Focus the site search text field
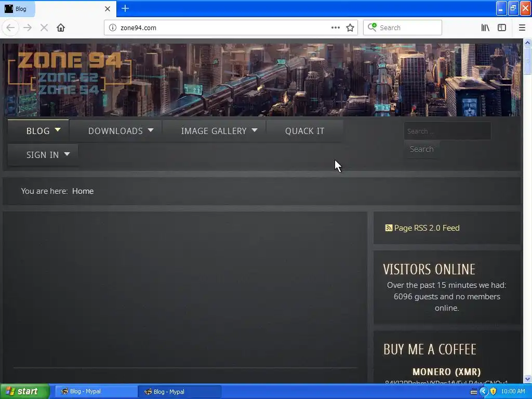 (447, 131)
